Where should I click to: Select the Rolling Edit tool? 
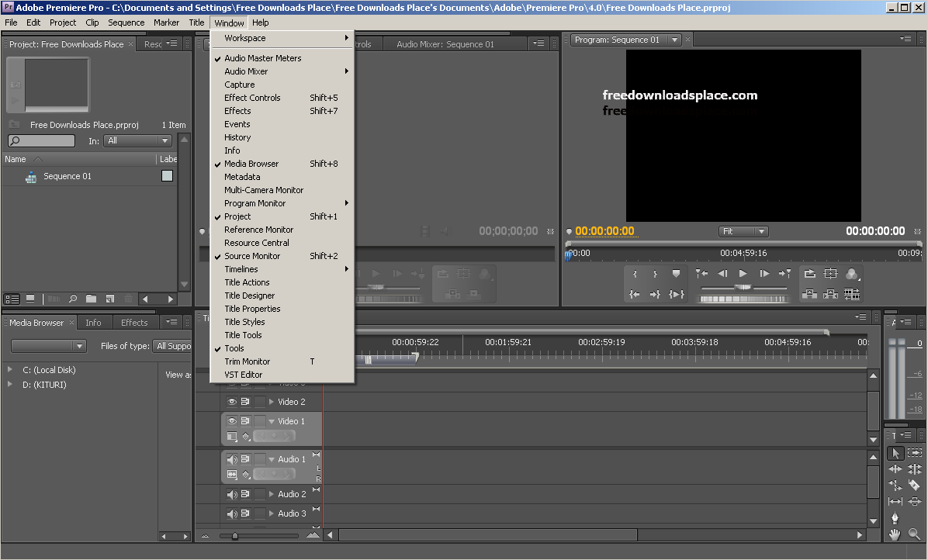(915, 469)
